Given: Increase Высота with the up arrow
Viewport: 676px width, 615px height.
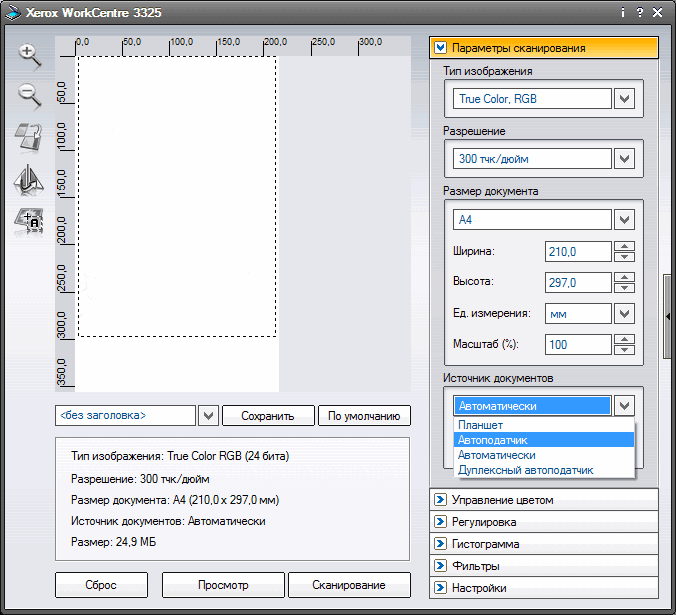Looking at the screenshot, I should click(624, 277).
